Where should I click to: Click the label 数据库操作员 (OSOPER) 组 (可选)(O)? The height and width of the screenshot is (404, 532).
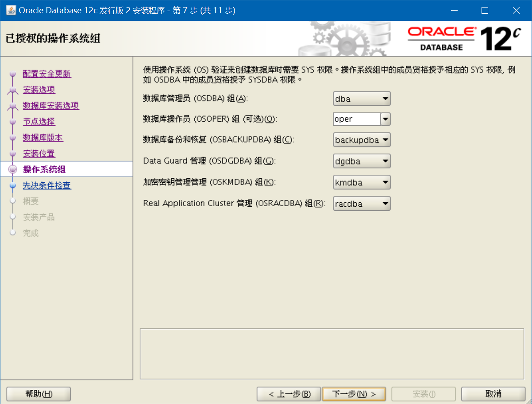(x=209, y=119)
